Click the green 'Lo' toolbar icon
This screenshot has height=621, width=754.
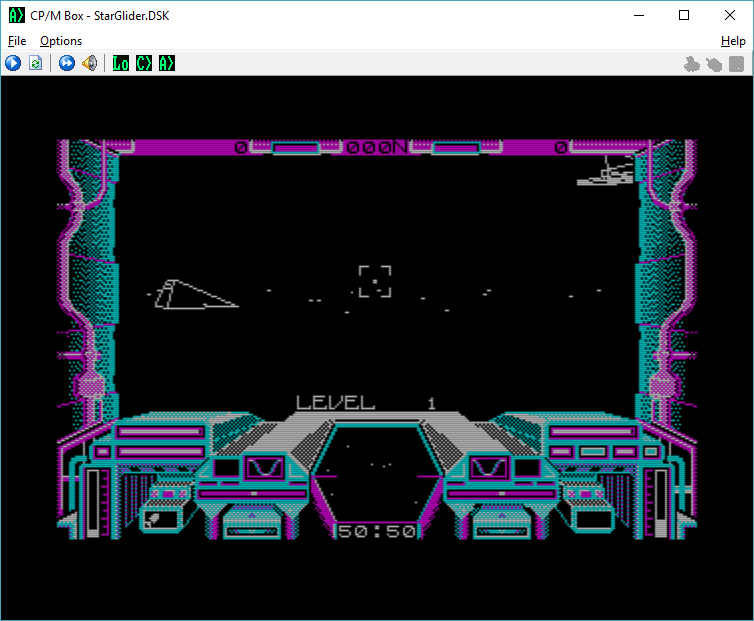(x=121, y=63)
